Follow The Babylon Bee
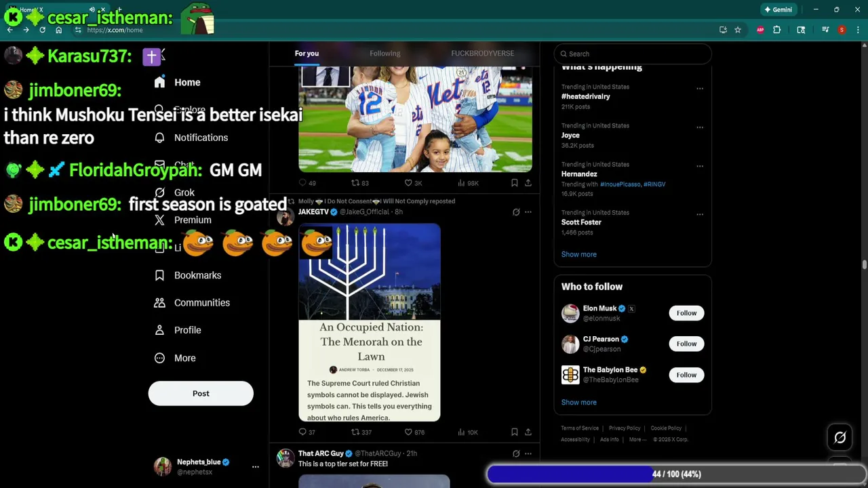Image resolution: width=868 pixels, height=488 pixels. (x=686, y=375)
